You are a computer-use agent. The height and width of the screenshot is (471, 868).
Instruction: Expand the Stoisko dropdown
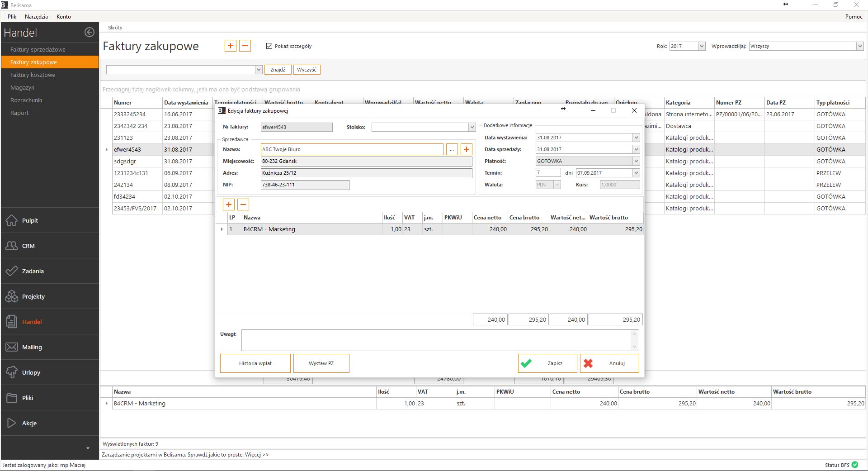pyautogui.click(x=472, y=127)
